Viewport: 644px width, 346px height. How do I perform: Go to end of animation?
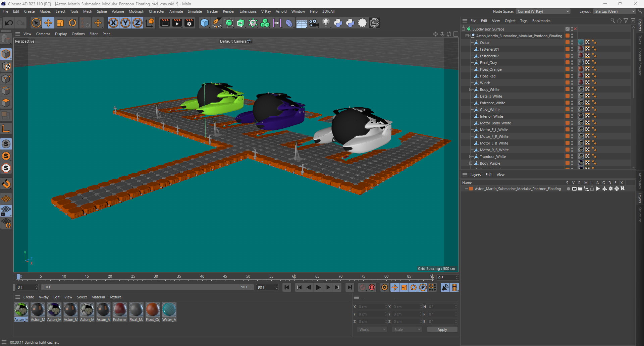tap(350, 287)
